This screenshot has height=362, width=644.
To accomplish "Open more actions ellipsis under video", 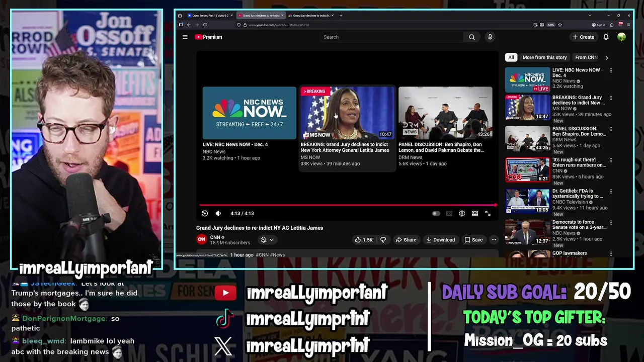I will 494,240.
